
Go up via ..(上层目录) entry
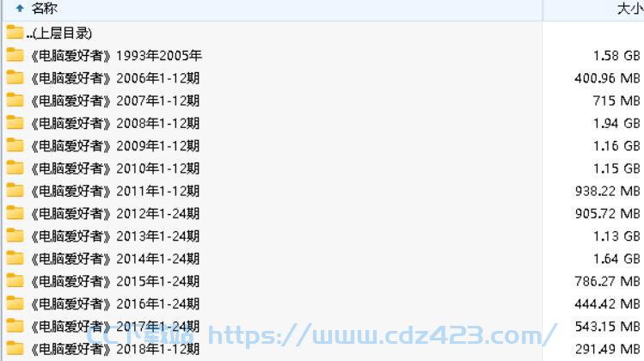[59, 34]
